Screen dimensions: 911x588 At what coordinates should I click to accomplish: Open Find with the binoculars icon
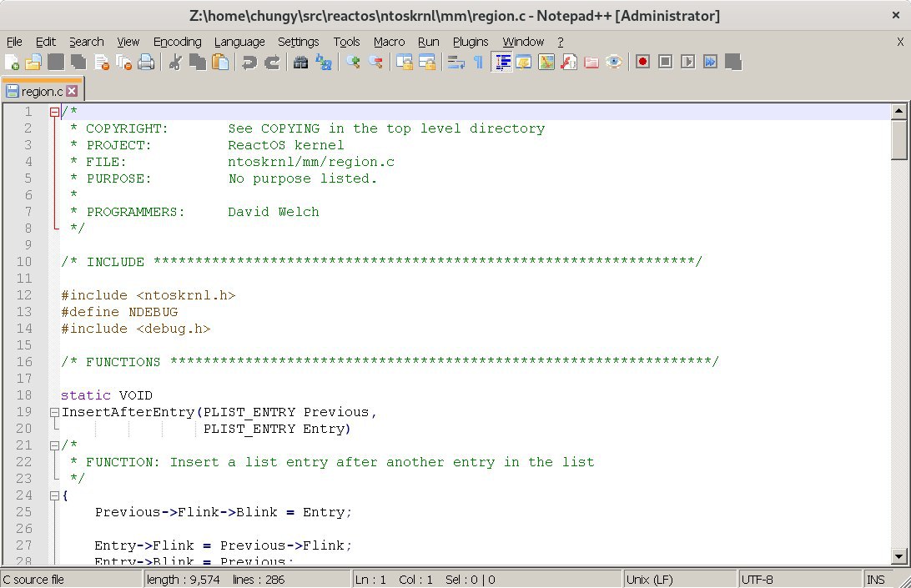pos(300,63)
